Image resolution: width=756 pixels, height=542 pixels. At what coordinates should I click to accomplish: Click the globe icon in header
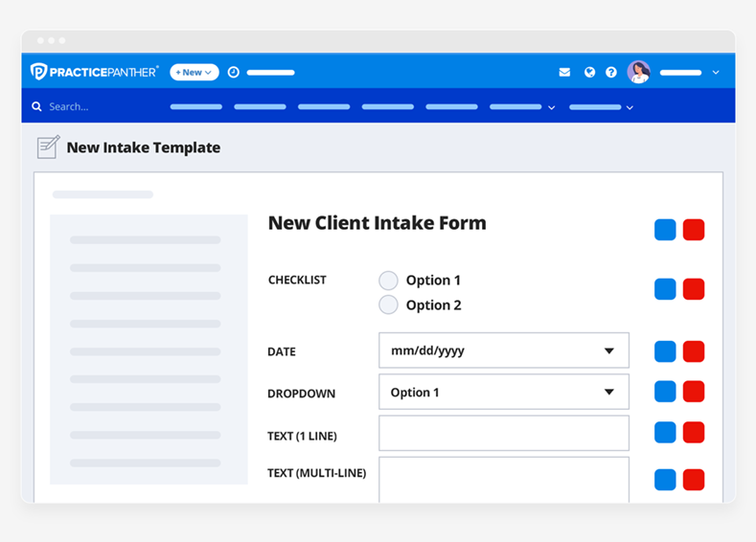(x=589, y=72)
